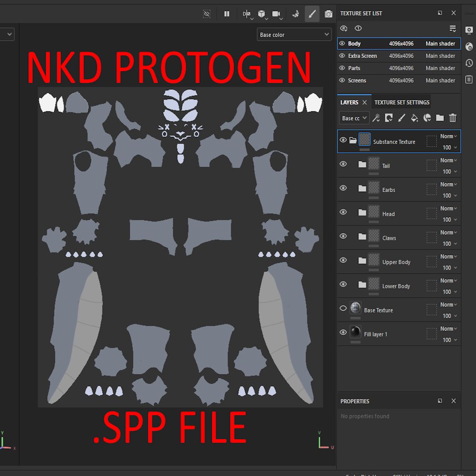Hide the Substance Texture layer

click(x=343, y=140)
